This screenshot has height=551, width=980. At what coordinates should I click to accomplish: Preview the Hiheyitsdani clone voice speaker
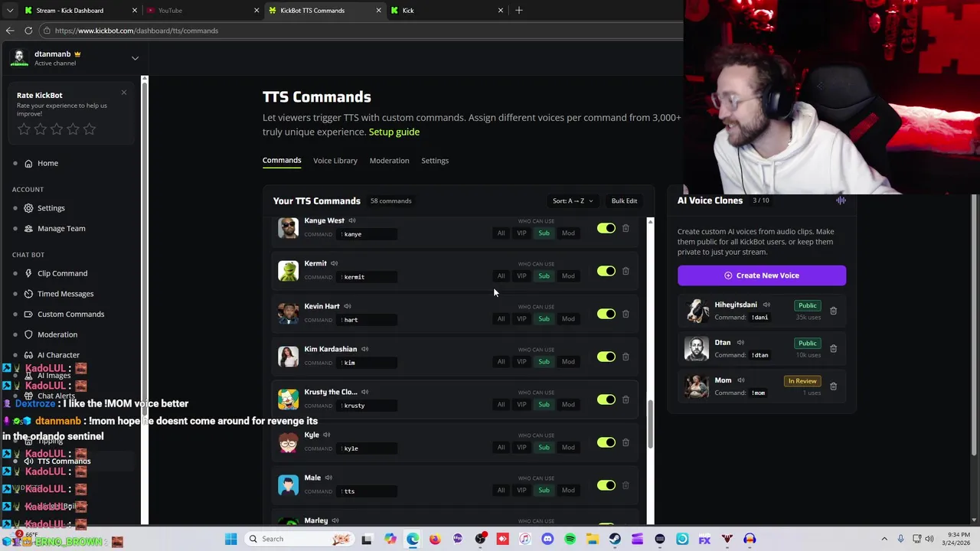[766, 305]
